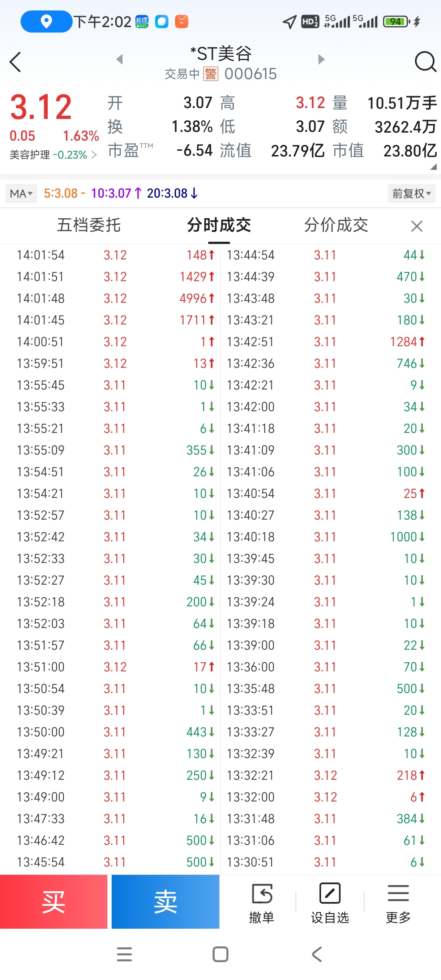The image size is (441, 980).
Task: Open the 美容护理 sector link
Action: tap(53, 155)
